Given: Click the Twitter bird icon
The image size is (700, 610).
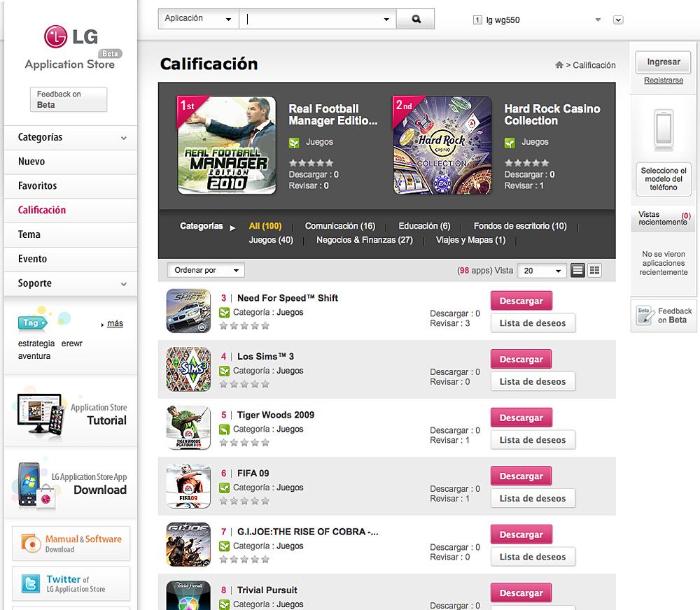Looking at the screenshot, I should [31, 583].
